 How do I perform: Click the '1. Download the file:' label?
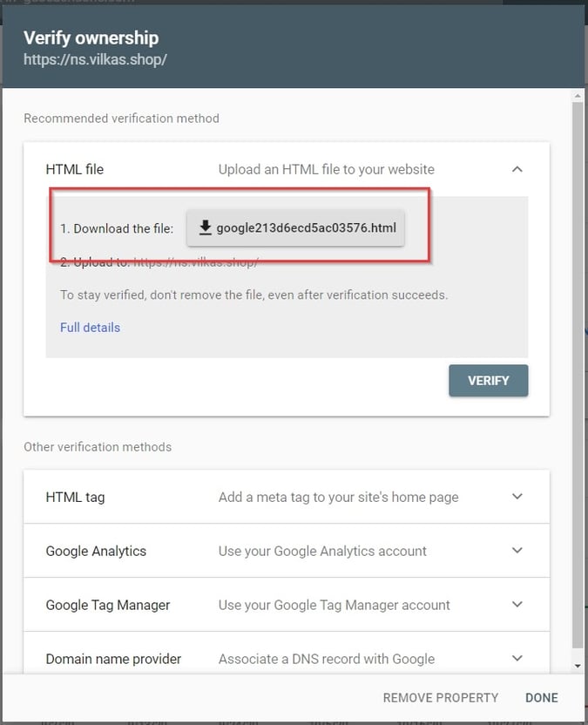tap(117, 228)
